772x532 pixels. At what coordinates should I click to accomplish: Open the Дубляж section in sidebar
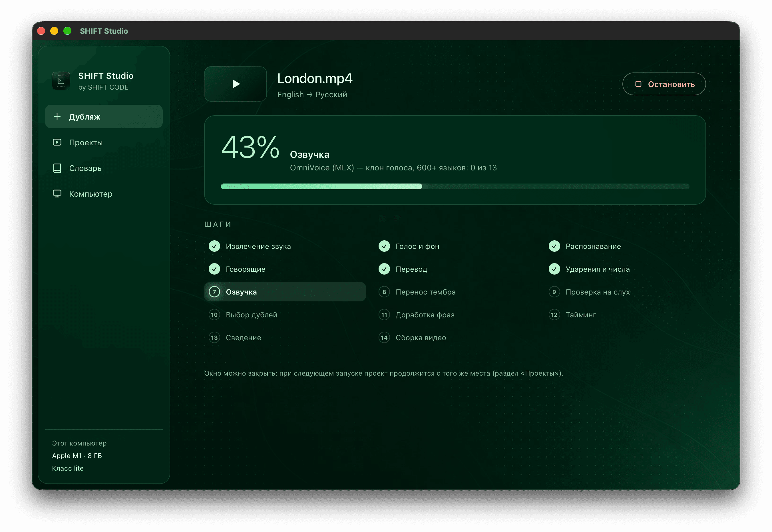[104, 117]
